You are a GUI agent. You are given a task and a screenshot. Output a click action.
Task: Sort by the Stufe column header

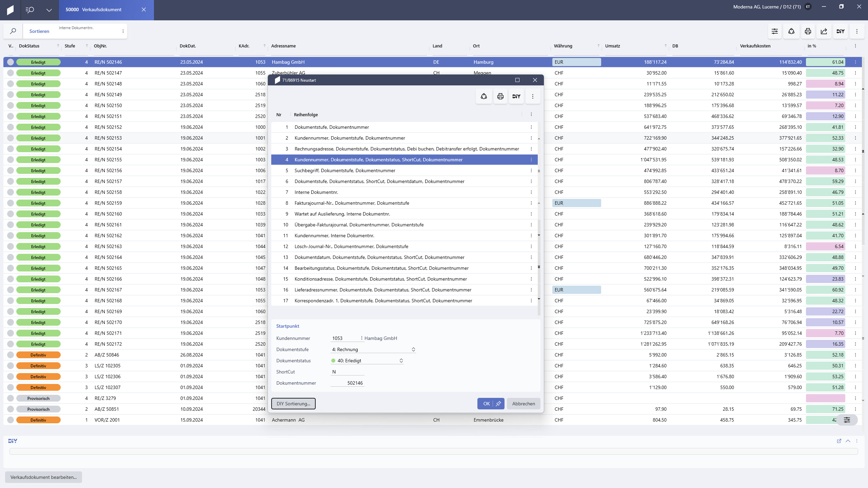point(70,46)
